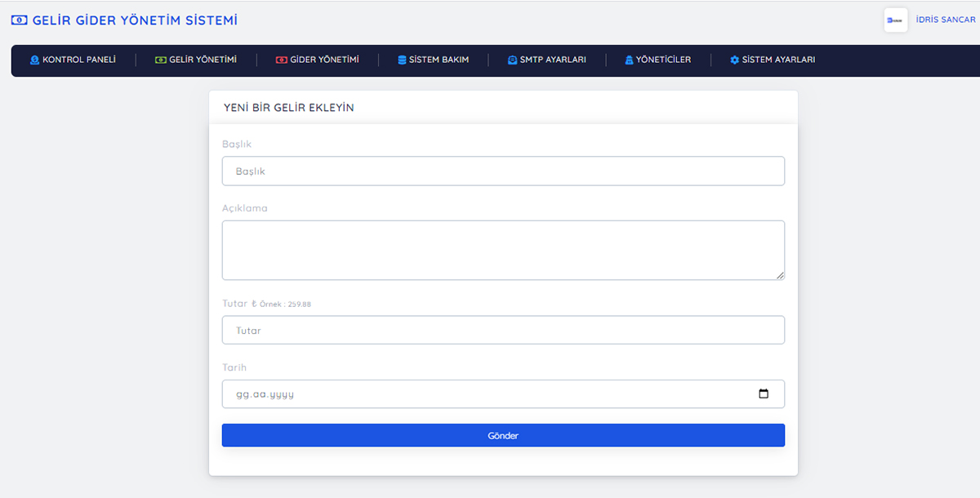The height and width of the screenshot is (498, 980).
Task: Click the Gelir Gider Yönetim Sistemi title link
Action: (x=135, y=20)
